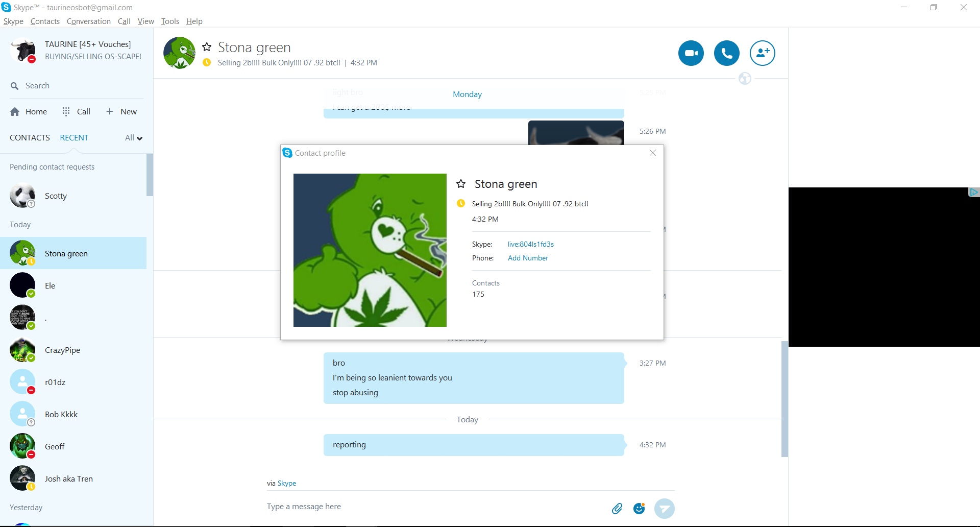
Task: Open the Skype menu
Action: [13, 21]
